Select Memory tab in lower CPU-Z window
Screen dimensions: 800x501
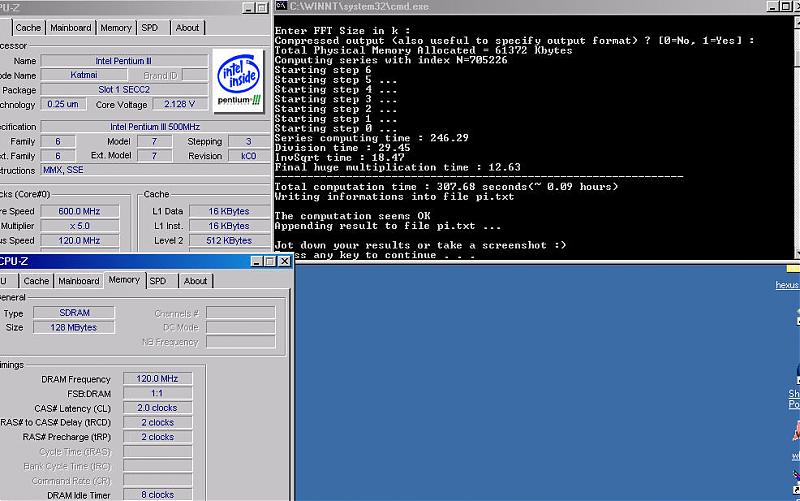[124, 280]
